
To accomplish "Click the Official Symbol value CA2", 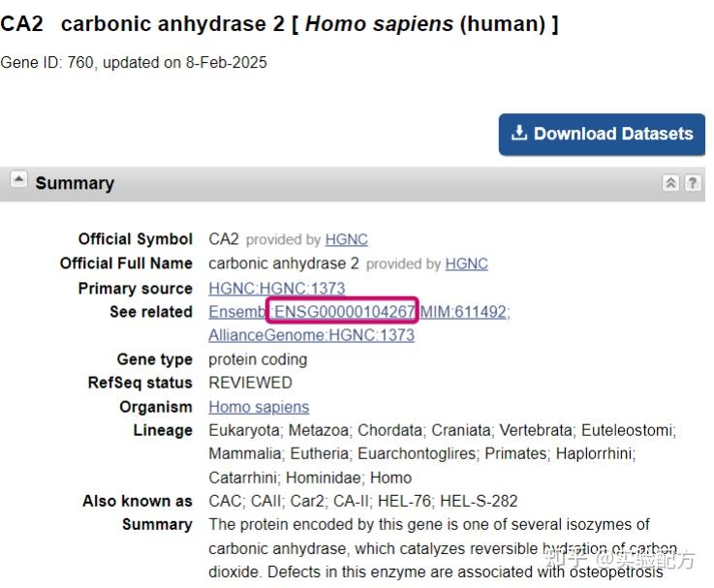I will [224, 239].
